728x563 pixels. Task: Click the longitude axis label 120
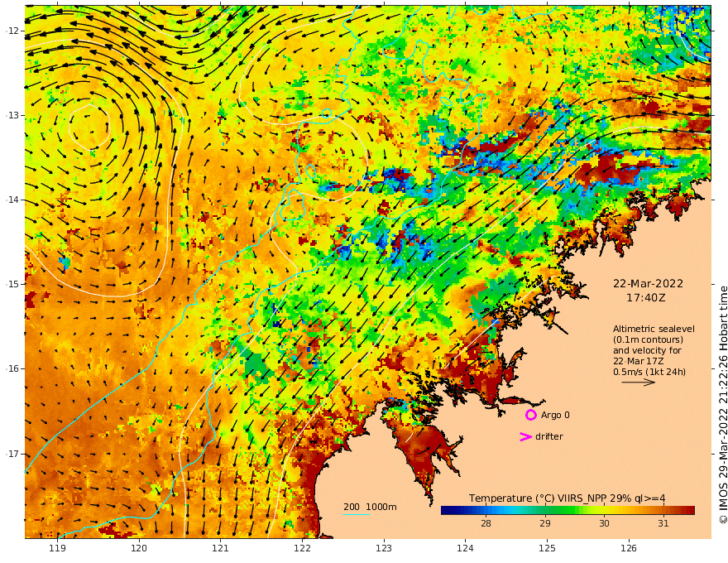point(139,549)
